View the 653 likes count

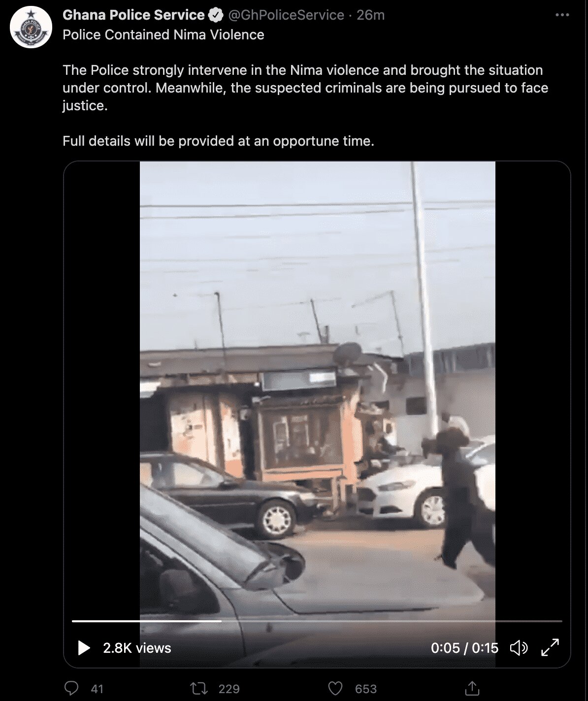(x=365, y=689)
